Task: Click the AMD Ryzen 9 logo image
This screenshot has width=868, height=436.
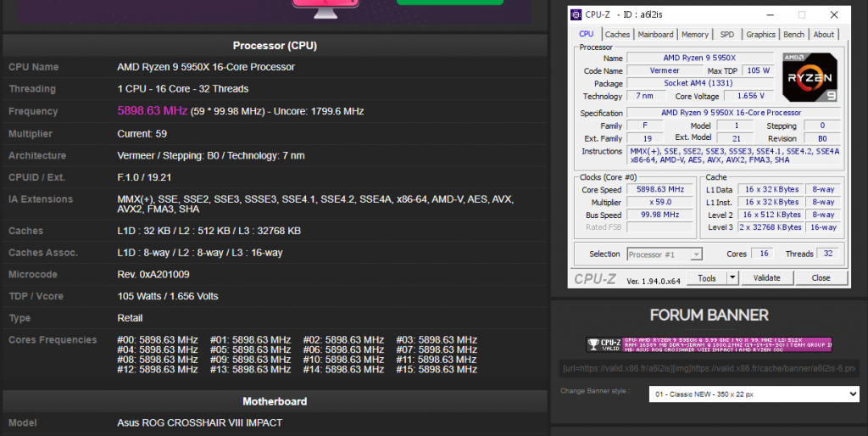Action: (810, 77)
